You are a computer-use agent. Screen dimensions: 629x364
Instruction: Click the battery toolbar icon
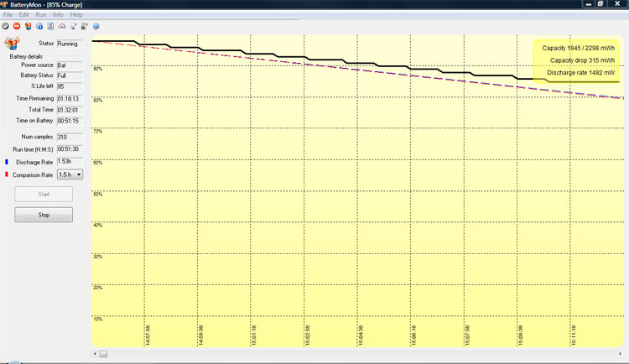coord(28,26)
